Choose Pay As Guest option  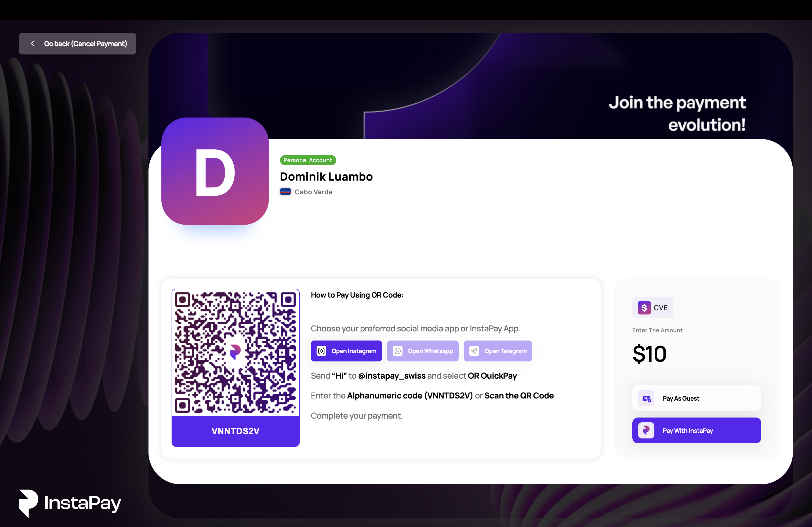[696, 398]
